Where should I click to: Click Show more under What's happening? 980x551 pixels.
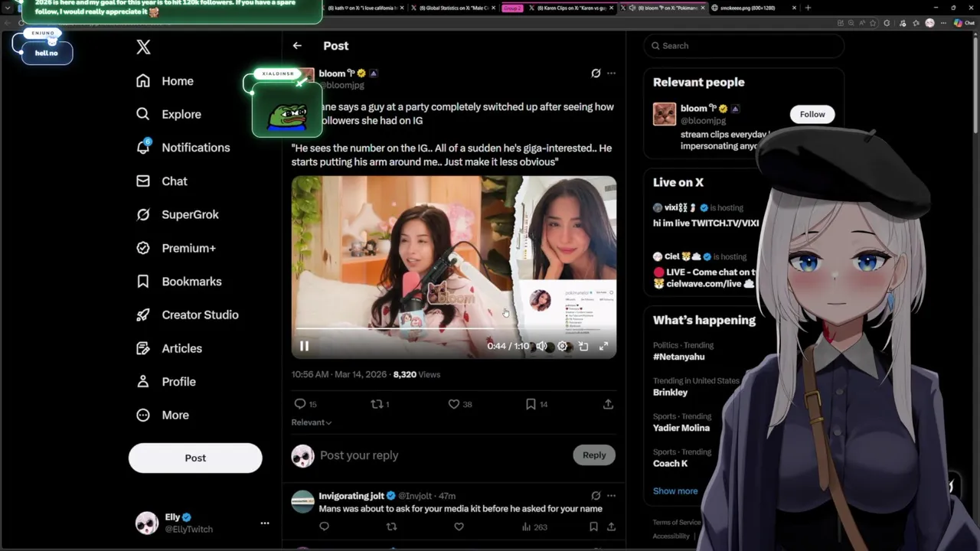675,491
